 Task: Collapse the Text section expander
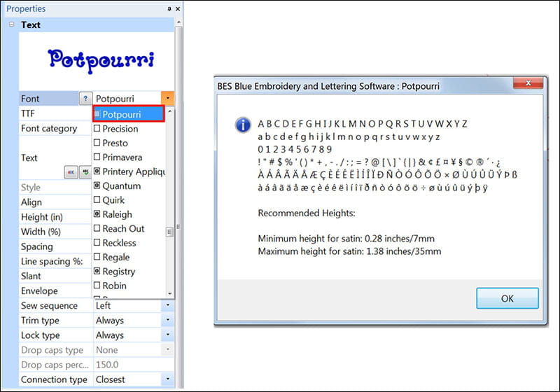[x=12, y=24]
